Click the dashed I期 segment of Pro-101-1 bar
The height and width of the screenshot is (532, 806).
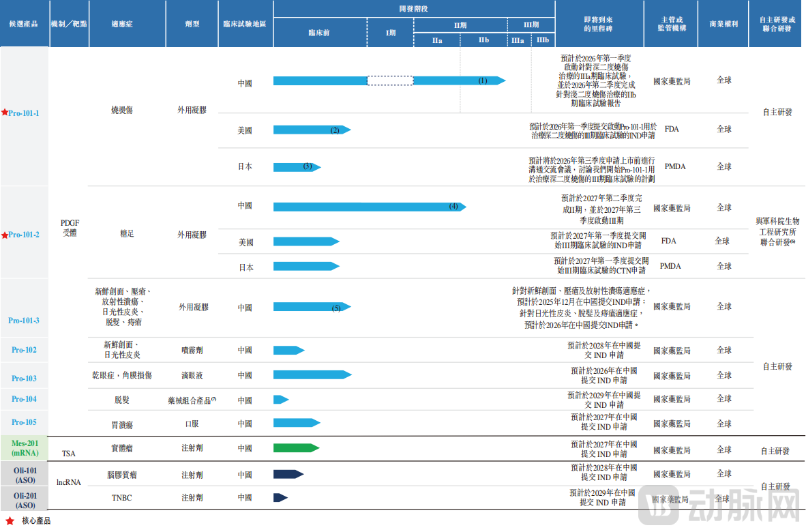pos(390,80)
